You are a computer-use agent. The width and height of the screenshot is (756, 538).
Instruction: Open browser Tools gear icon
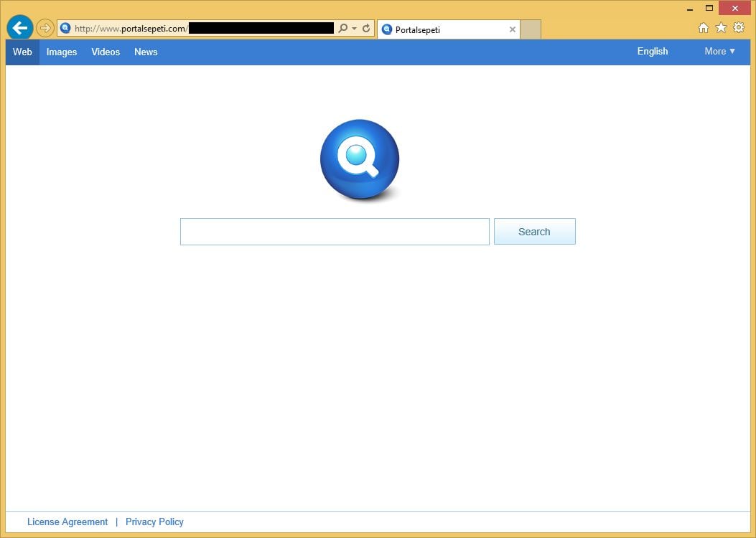(x=739, y=27)
